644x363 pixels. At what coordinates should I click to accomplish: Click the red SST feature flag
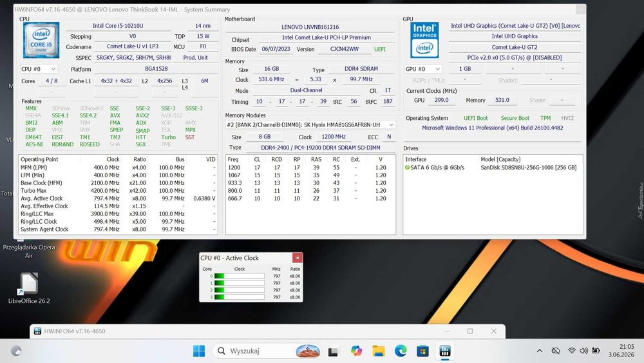click(190, 137)
